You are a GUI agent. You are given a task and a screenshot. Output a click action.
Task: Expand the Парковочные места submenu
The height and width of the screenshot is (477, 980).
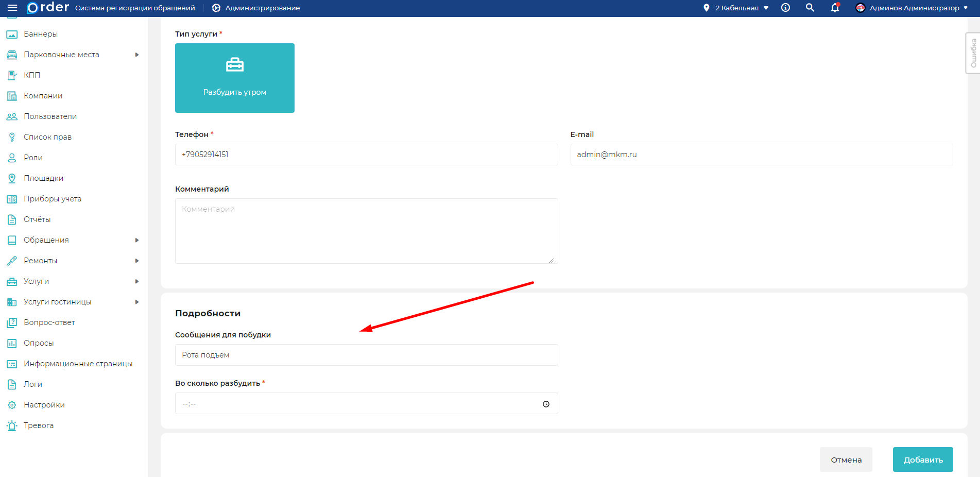click(136, 55)
